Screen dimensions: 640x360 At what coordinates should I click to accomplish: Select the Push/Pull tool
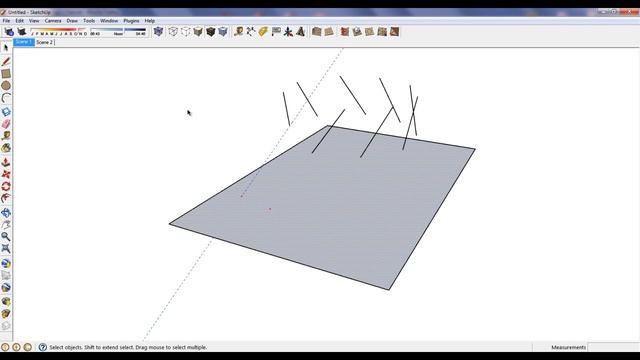(x=6, y=162)
